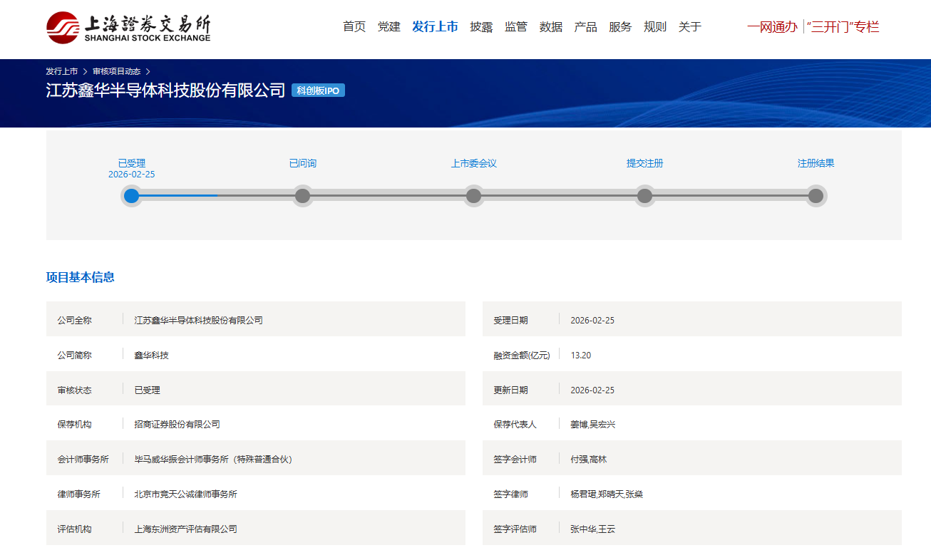Click the 发行上市 breadcrumb link
This screenshot has height=560, width=931.
tap(62, 71)
